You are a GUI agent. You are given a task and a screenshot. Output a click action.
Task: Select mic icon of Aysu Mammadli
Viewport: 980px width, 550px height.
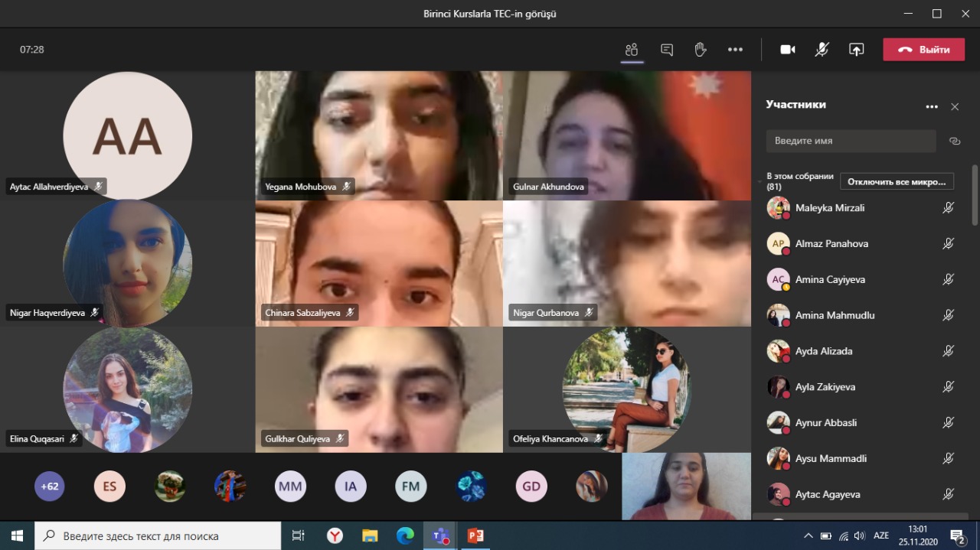[948, 459]
